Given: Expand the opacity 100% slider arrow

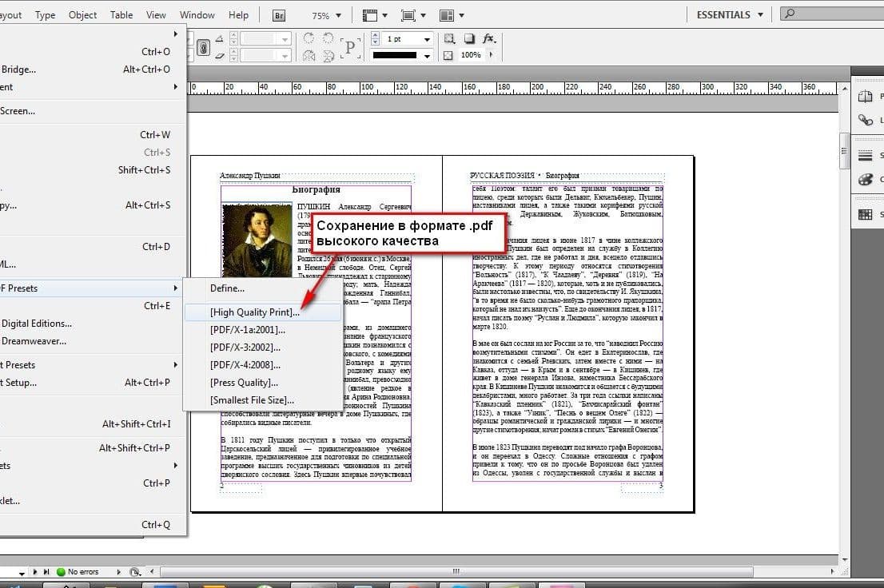Looking at the screenshot, I should pyautogui.click(x=491, y=54).
